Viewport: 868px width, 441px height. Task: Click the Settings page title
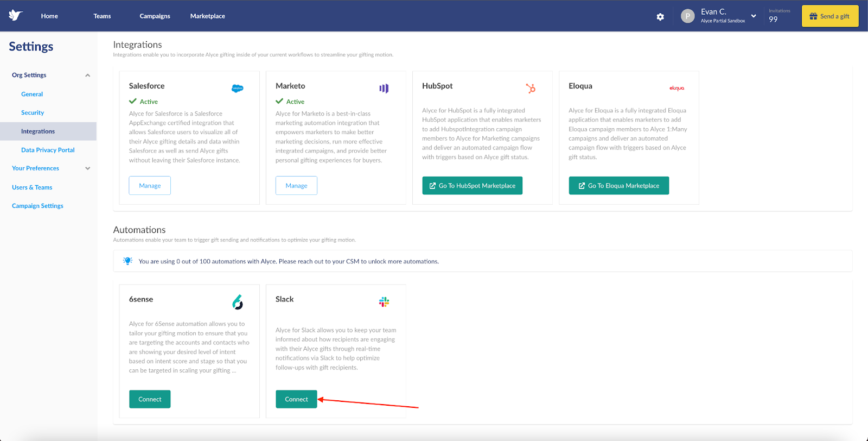31,47
